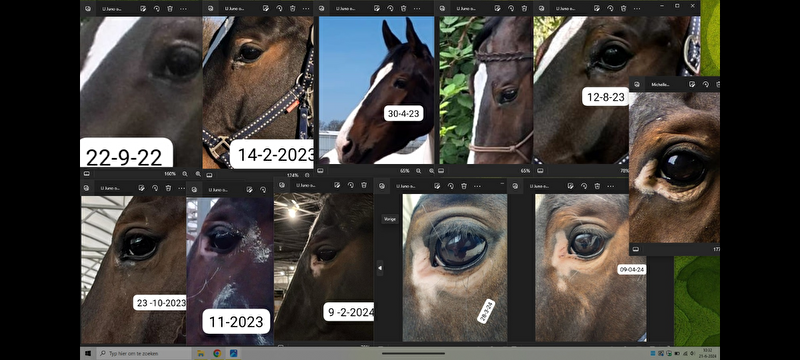Edit image in the 12-8-23 window

click(x=597, y=9)
